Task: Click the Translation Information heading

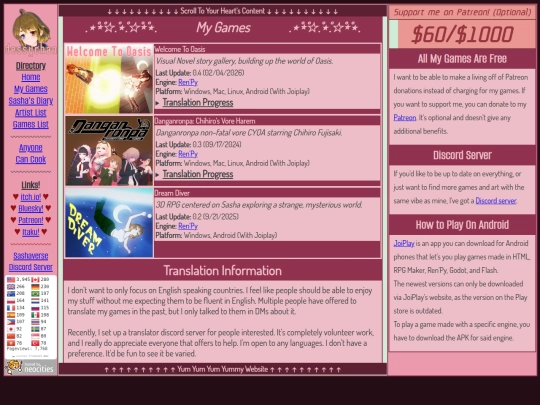Action: point(222,271)
